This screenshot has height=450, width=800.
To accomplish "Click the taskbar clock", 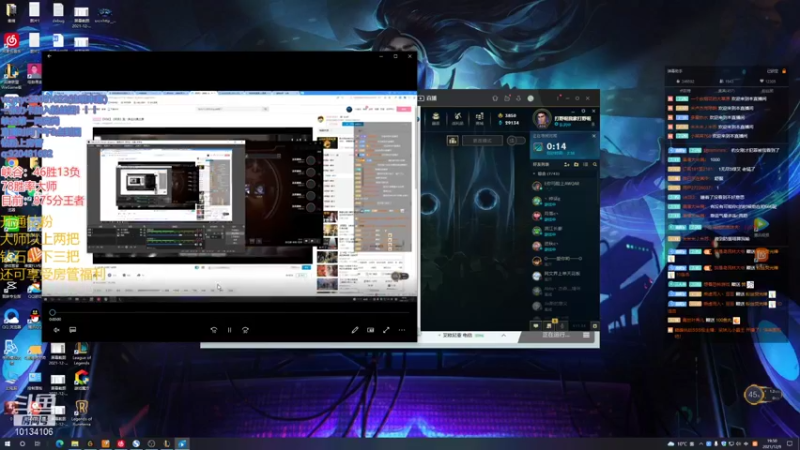I will tap(772, 444).
